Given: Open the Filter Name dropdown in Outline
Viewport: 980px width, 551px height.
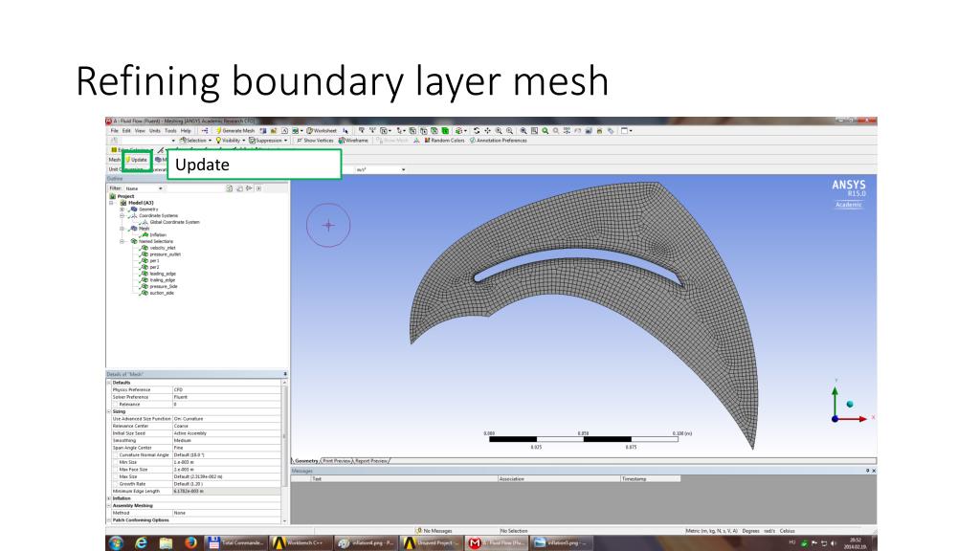Looking at the screenshot, I should [144, 188].
